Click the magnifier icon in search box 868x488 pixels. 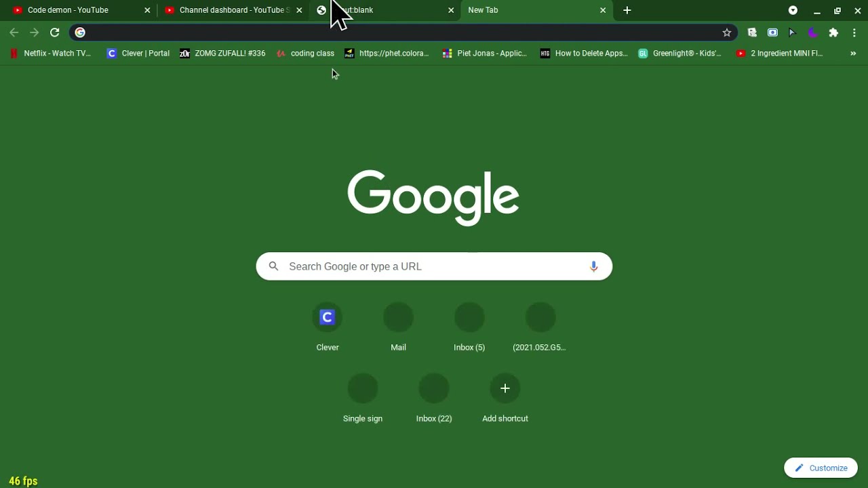pos(273,266)
